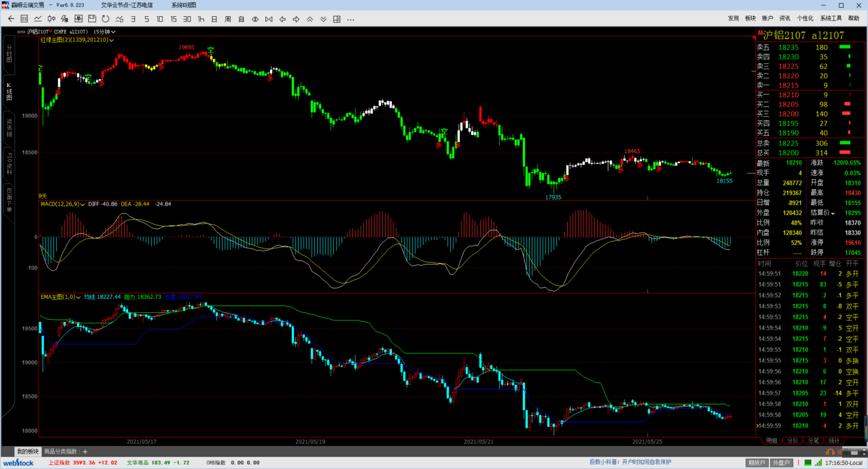The height and width of the screenshot is (469, 868).
Task: Click the 19895 peak price label
Action: click(186, 48)
